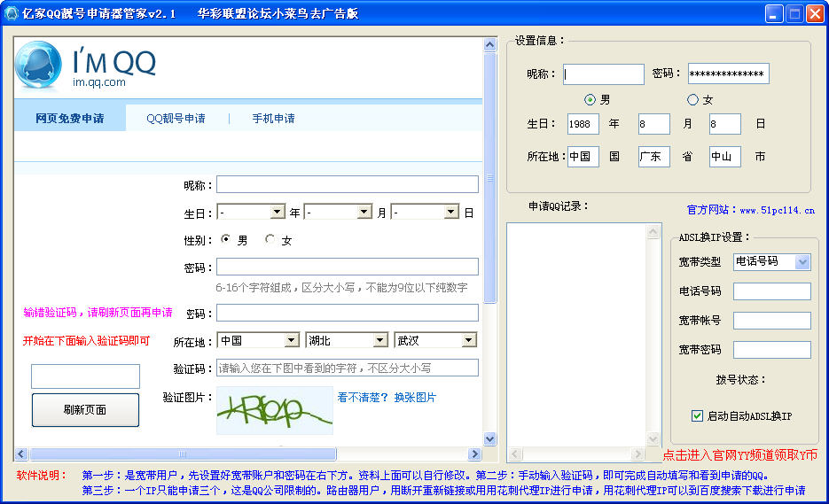Click the confirm 密码 field in web form

pos(348,313)
